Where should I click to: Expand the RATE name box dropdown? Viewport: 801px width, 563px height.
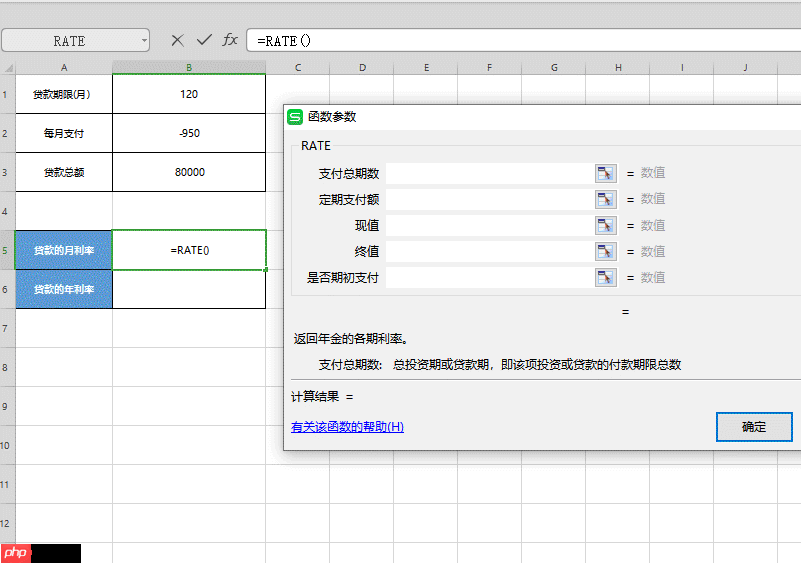click(x=144, y=41)
